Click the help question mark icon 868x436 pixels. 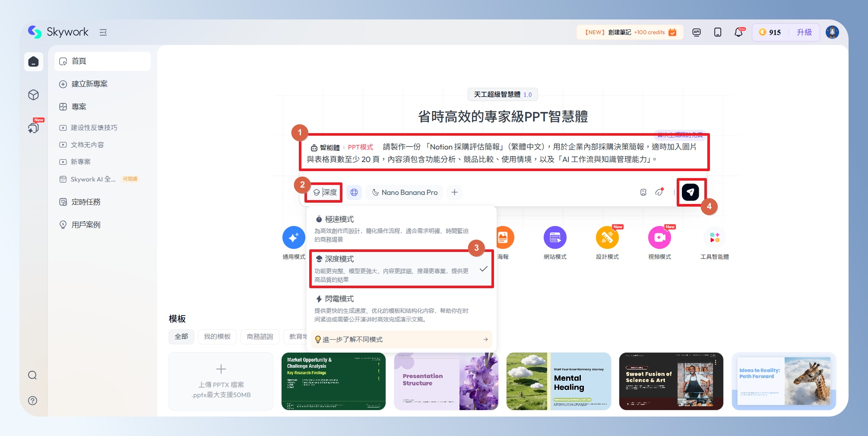point(32,401)
